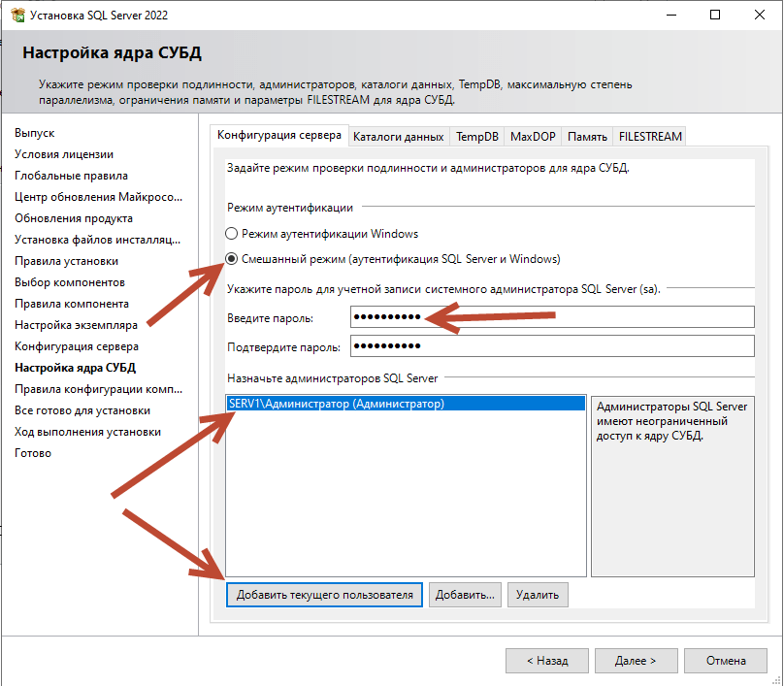Screen dimensions: 784x686
Task: Go back using the Назад button
Action: [x=548, y=660]
